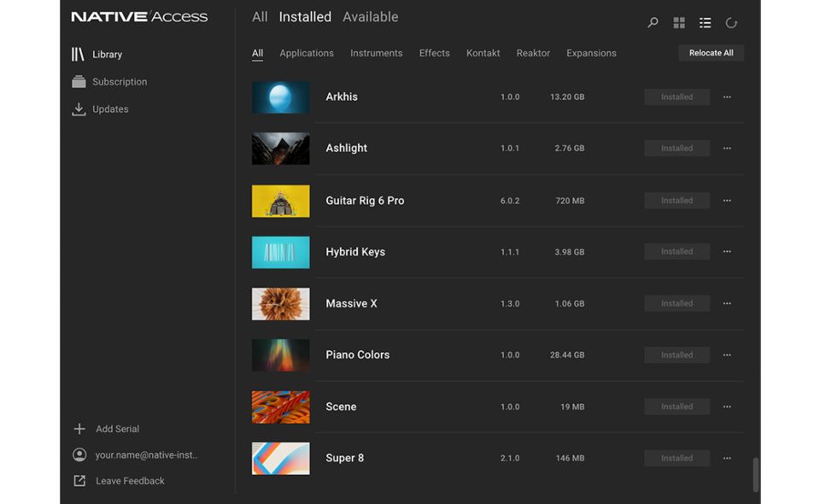Filter by the Kontakt category

point(483,53)
